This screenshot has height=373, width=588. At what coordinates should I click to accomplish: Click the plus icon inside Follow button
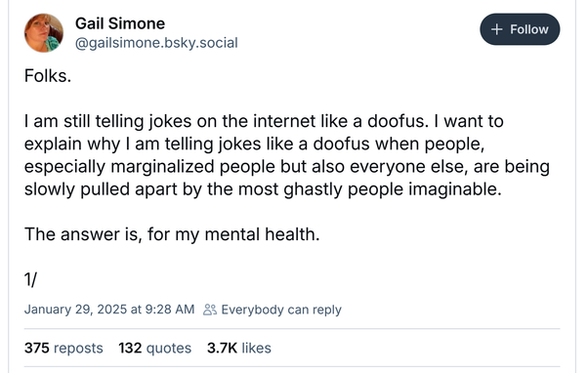(496, 29)
